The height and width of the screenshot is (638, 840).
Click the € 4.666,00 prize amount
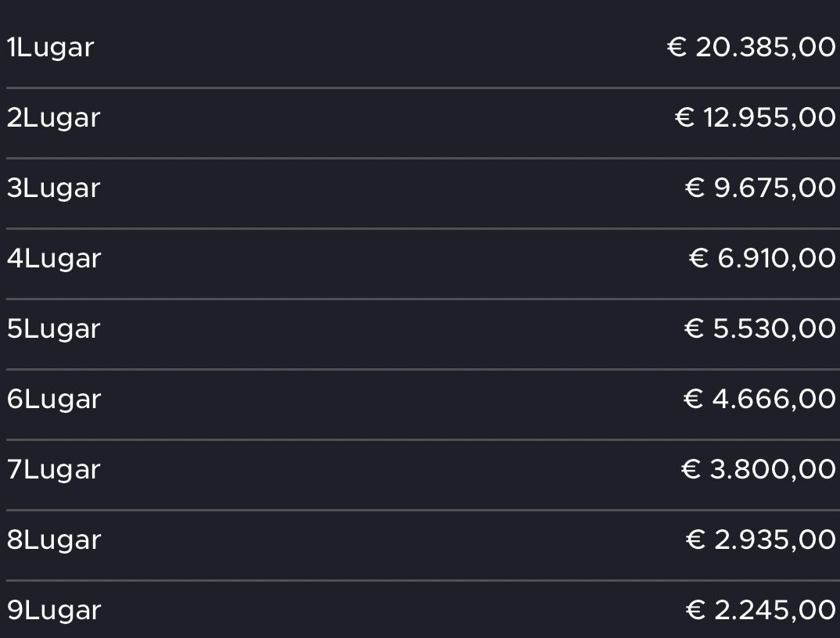[x=759, y=399]
